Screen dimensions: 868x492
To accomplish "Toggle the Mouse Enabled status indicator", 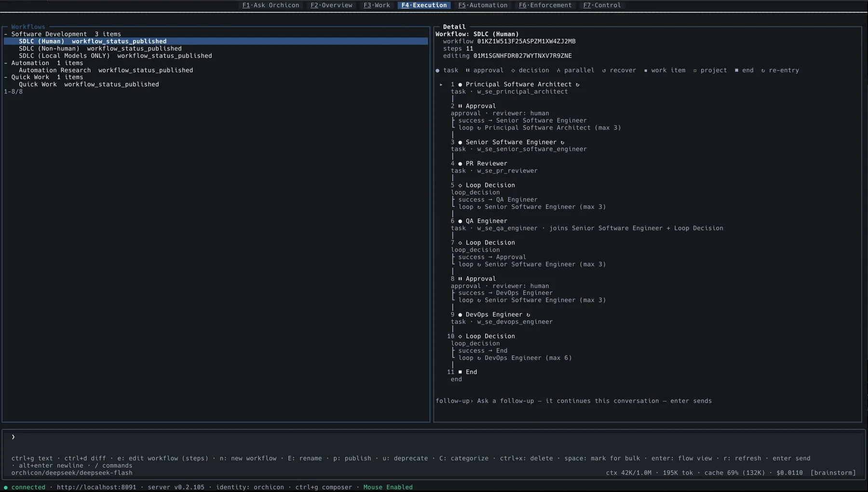I will pyautogui.click(x=388, y=487).
